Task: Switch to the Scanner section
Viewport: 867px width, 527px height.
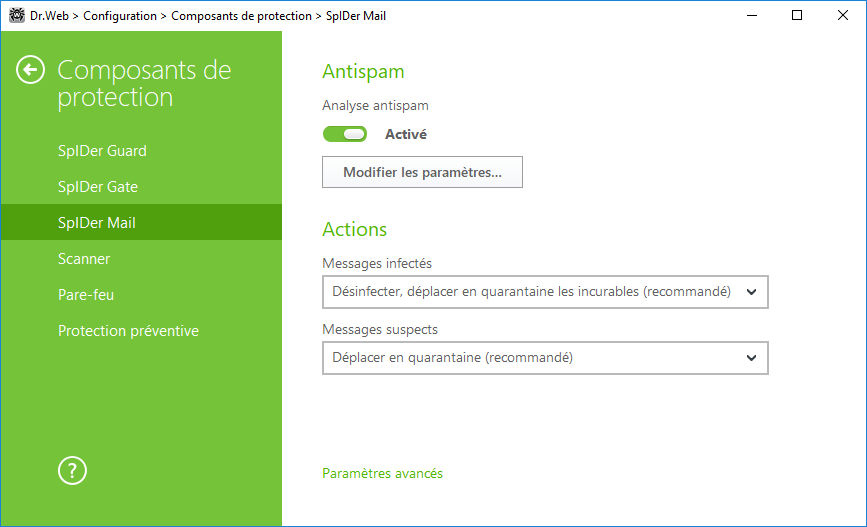Action: (84, 259)
